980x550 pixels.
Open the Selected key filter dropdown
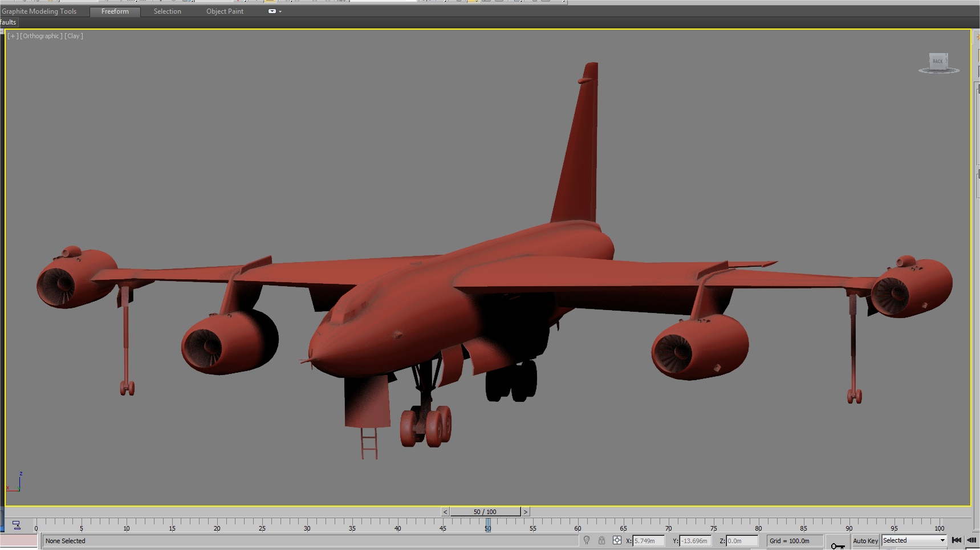pos(914,540)
